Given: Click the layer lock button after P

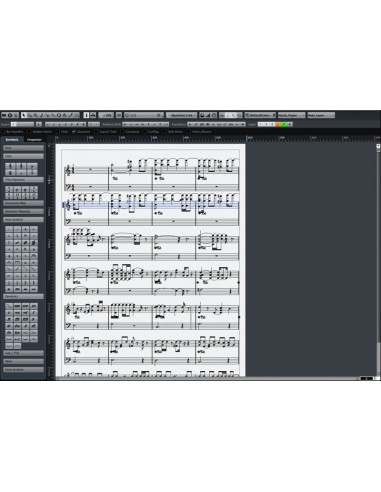Looking at the screenshot, I should tap(290, 124).
